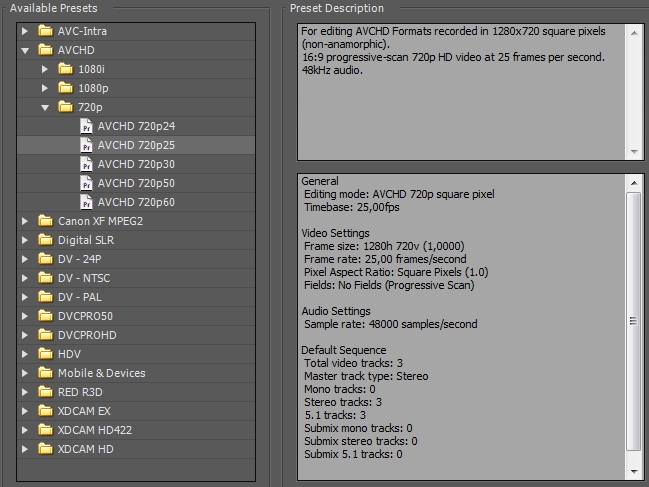The height and width of the screenshot is (487, 649).
Task: Click the Mobile & Devices folder label
Action: coord(102,373)
